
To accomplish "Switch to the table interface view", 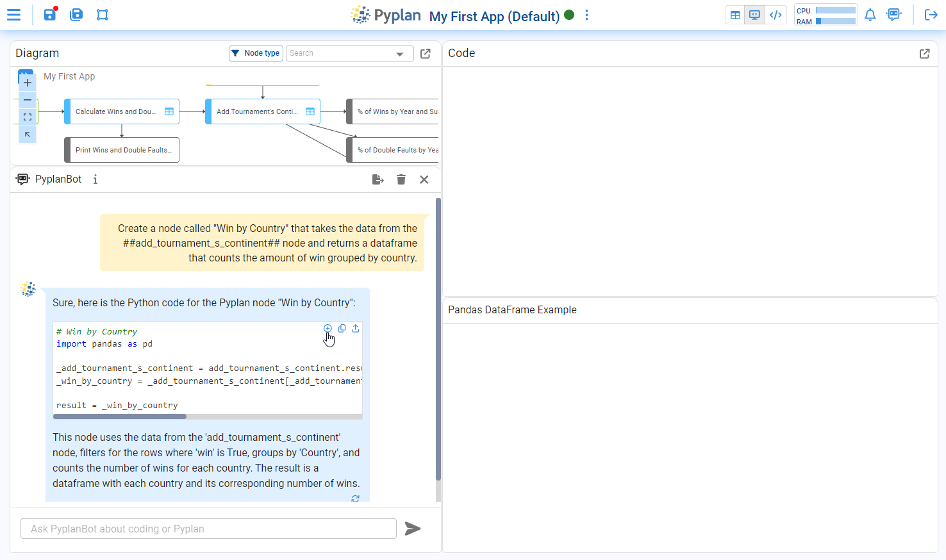I will [735, 15].
